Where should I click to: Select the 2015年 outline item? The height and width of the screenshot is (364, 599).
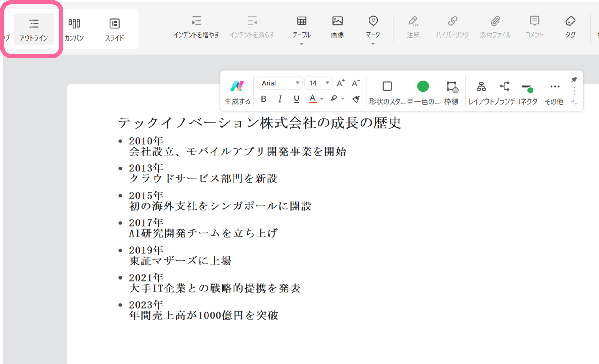(146, 195)
